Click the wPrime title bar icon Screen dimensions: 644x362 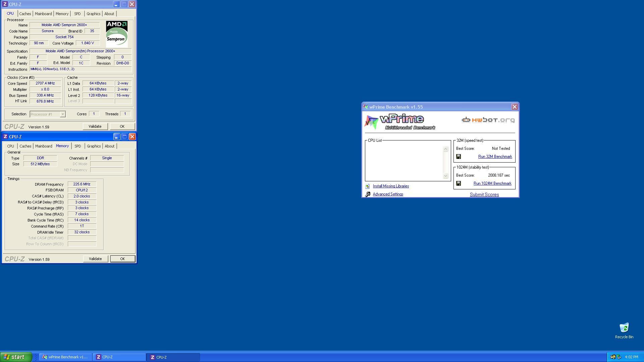366,107
